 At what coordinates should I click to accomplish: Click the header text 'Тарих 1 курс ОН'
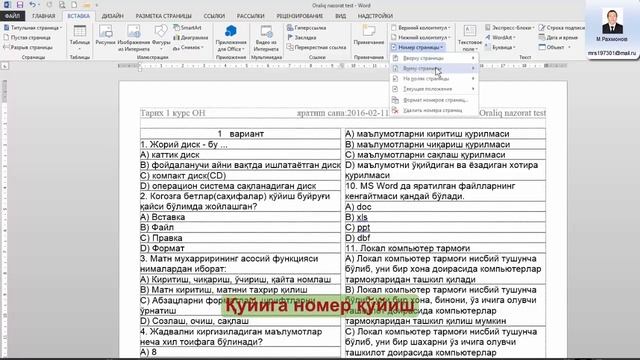pos(173,113)
